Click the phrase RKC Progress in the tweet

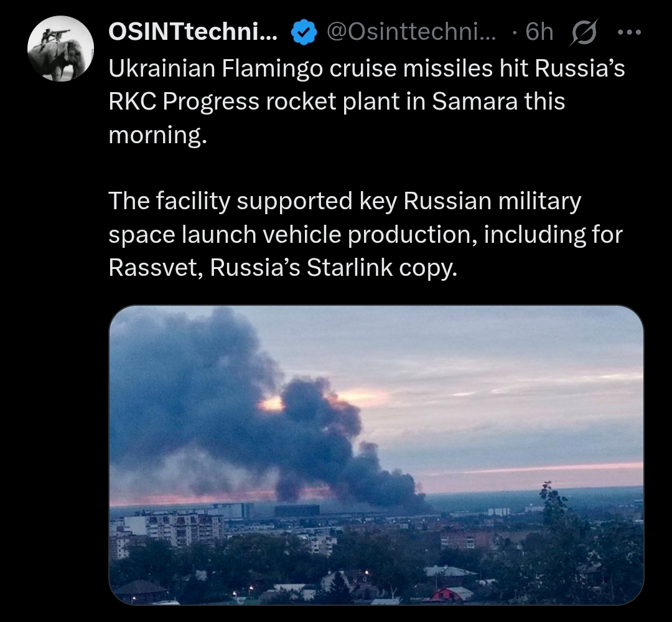click(x=184, y=102)
